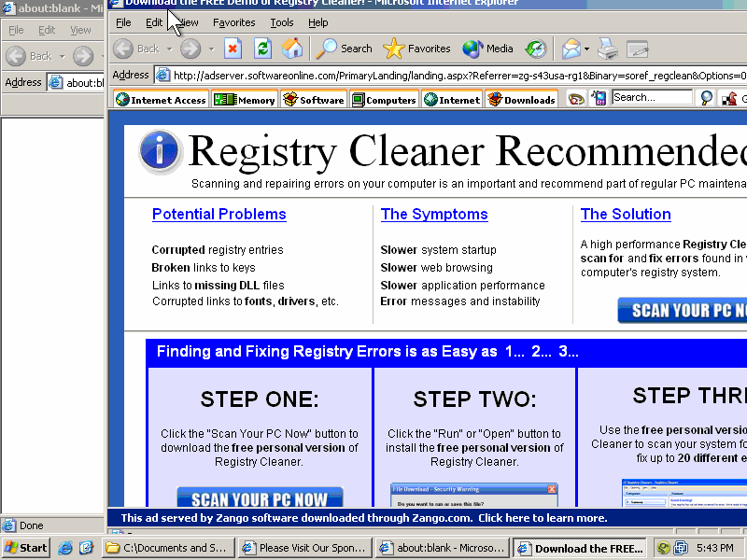Click the adserver URL address field

point(450,76)
